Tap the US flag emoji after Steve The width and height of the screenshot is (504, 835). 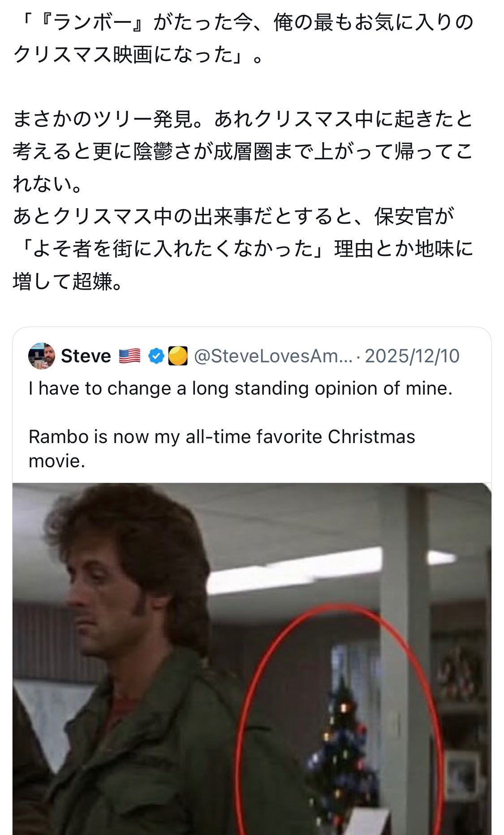[130, 356]
